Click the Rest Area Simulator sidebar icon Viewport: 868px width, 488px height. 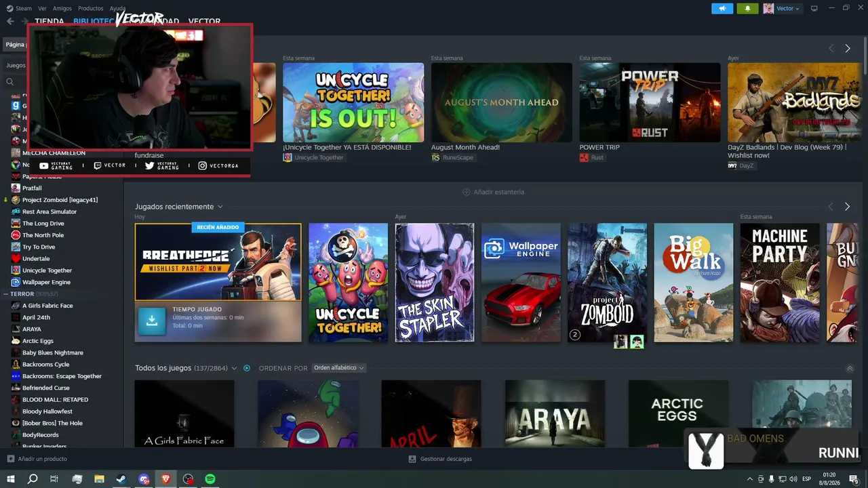click(16, 211)
